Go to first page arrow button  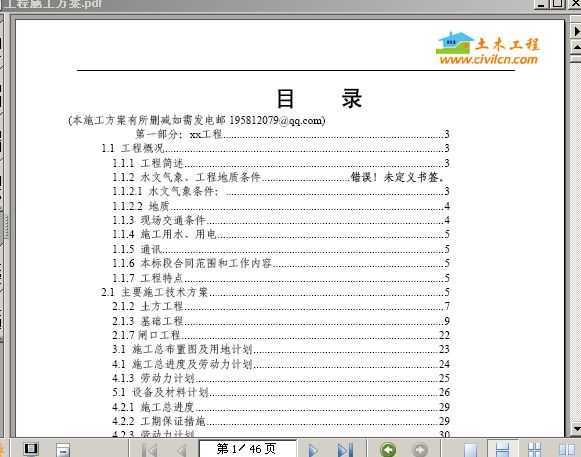click(x=150, y=450)
